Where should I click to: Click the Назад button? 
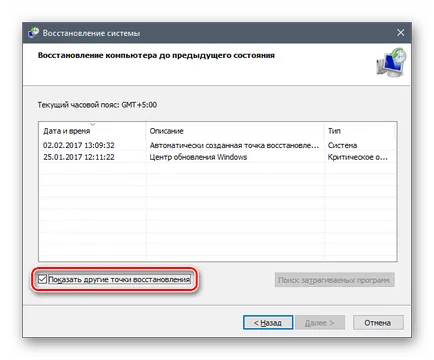pyautogui.click(x=268, y=323)
